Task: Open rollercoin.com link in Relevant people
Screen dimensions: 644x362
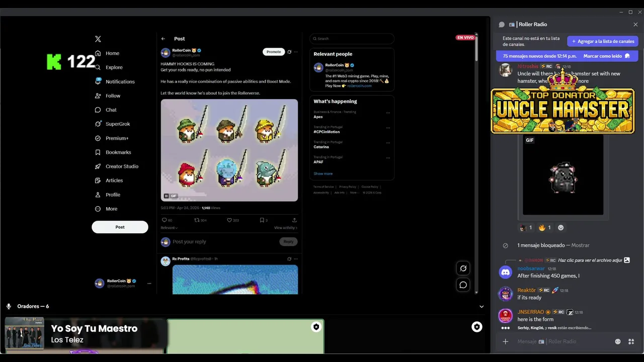Action: (x=359, y=86)
